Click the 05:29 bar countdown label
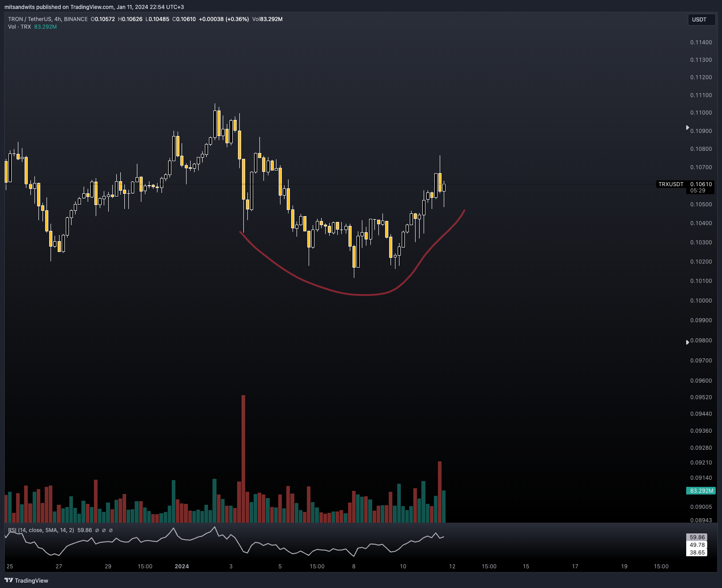The width and height of the screenshot is (722, 588). 698,191
